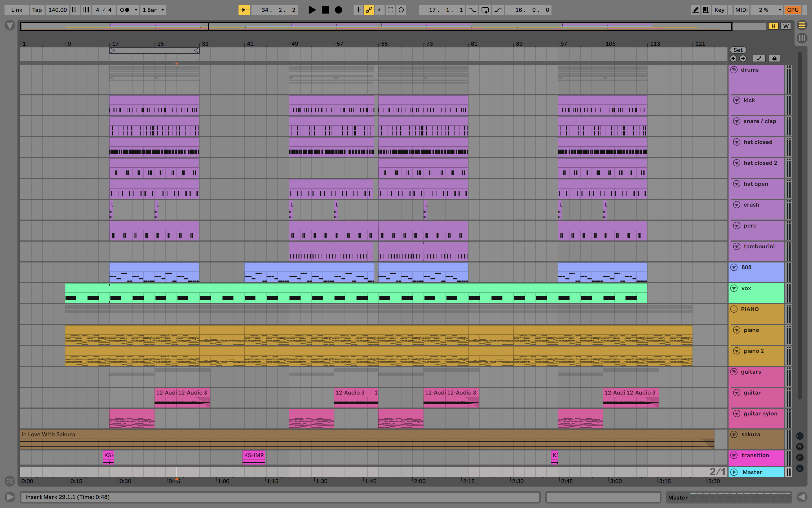The width and height of the screenshot is (812, 508).
Task: Click the arrangement overview bar
Action: 376,26
